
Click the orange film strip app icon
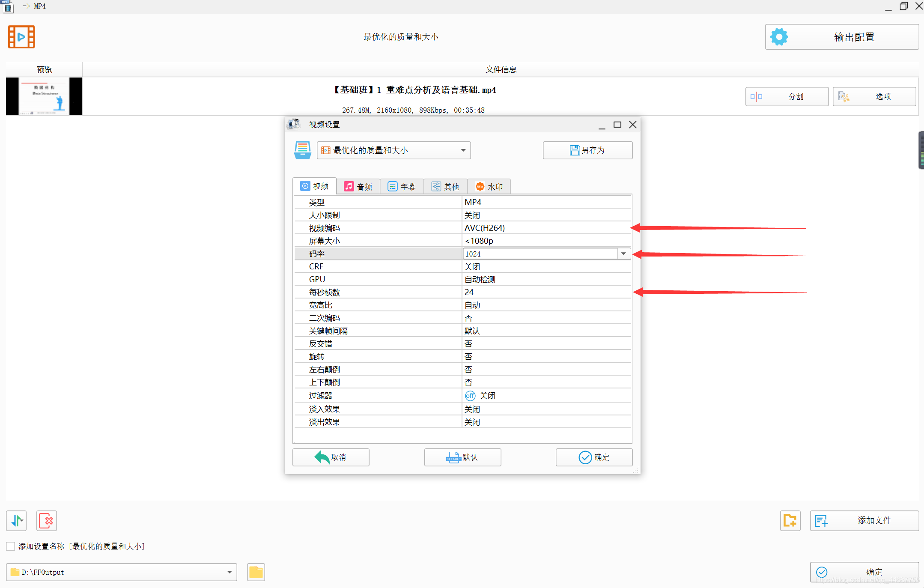pos(21,37)
